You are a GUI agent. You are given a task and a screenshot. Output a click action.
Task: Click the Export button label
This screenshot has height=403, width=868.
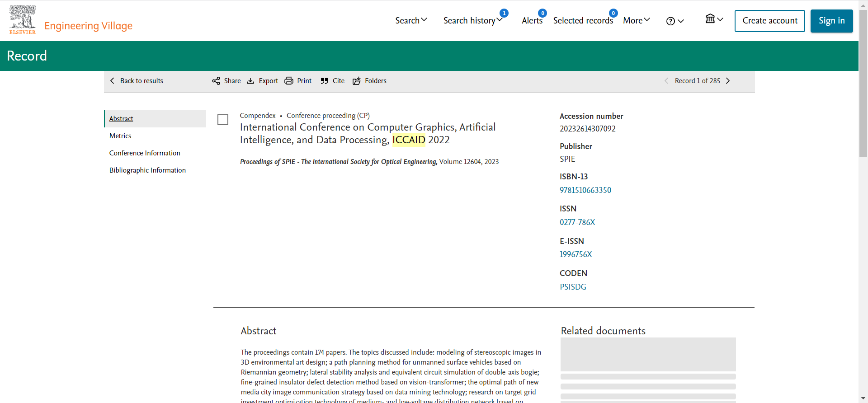click(269, 81)
